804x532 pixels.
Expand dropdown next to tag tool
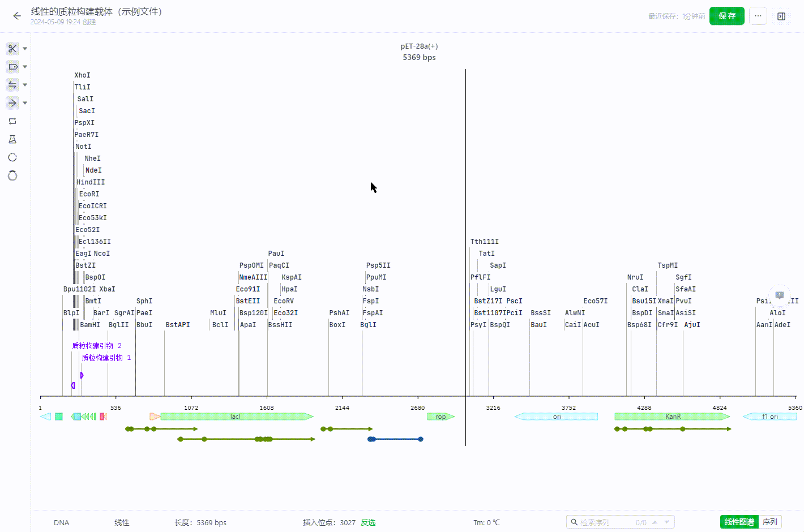(25, 67)
